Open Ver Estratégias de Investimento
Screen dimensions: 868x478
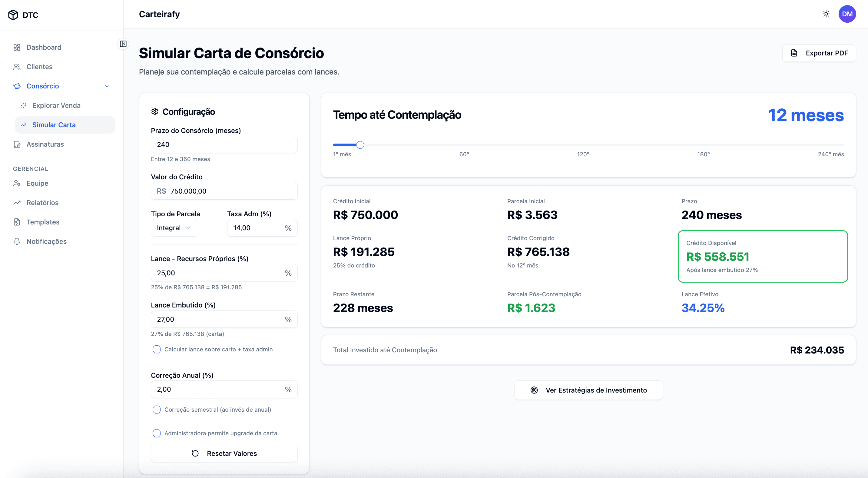pyautogui.click(x=588, y=390)
